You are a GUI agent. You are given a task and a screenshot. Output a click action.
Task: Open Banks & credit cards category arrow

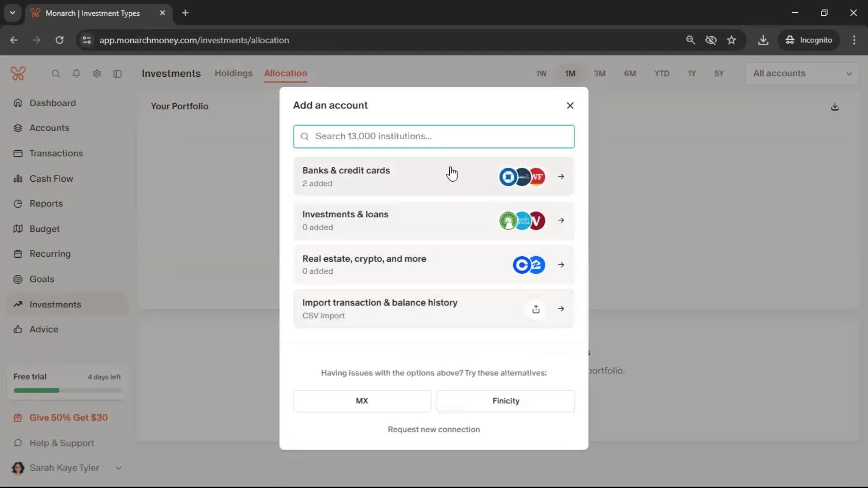[561, 177]
